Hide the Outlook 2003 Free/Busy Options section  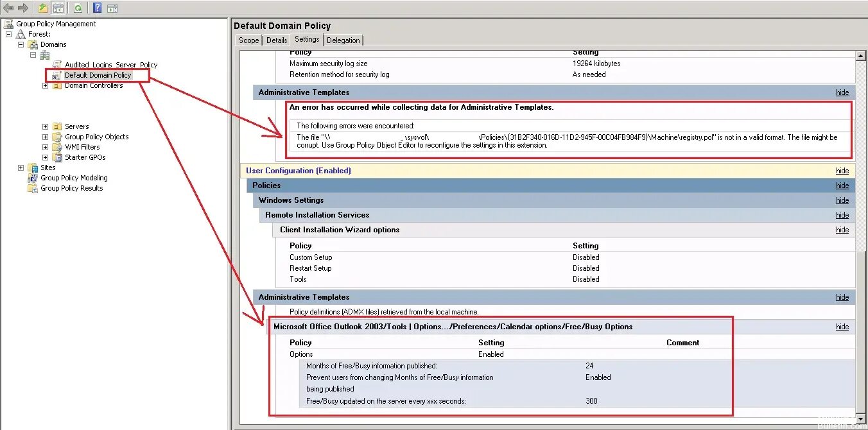pyautogui.click(x=842, y=327)
